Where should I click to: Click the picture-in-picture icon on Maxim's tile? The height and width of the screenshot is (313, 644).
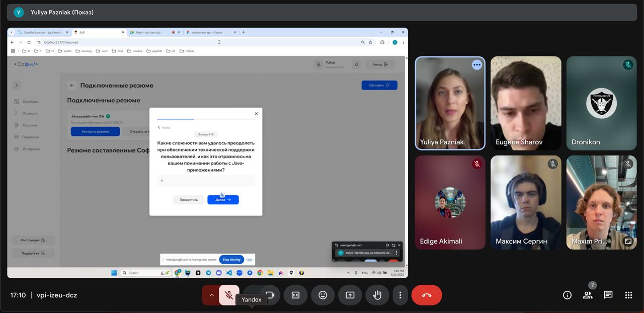point(628,241)
